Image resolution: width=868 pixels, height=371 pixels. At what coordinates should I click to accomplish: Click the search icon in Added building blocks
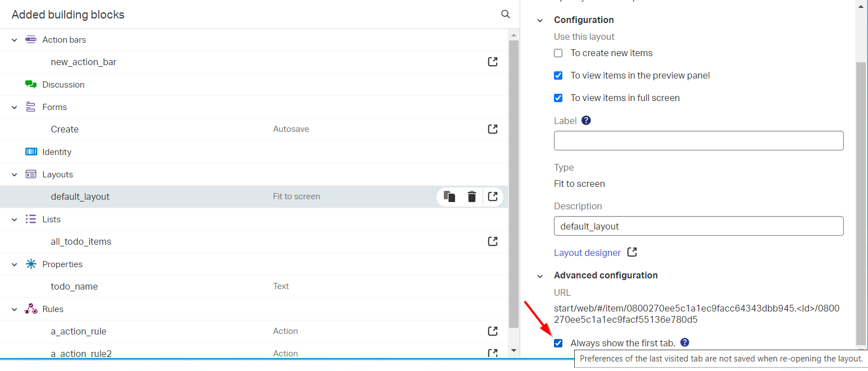[506, 14]
